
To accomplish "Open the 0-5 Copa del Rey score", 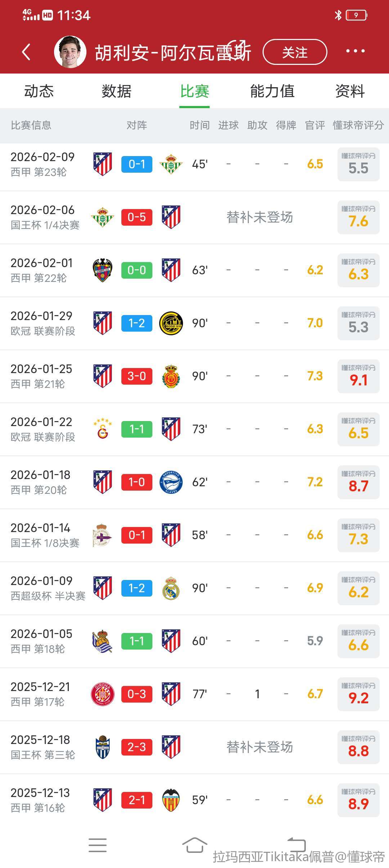I will (137, 217).
